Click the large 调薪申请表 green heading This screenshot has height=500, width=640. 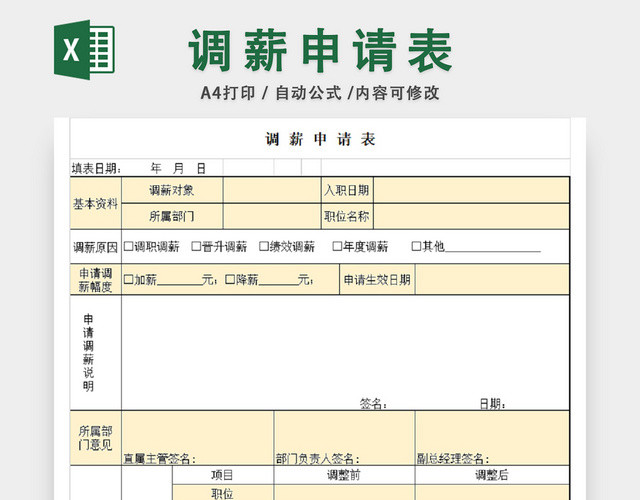tap(320, 51)
